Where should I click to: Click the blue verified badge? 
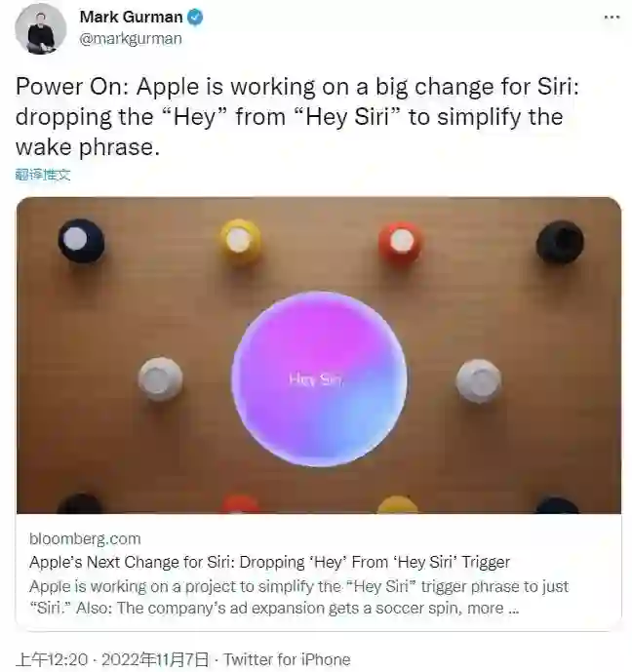click(x=195, y=18)
